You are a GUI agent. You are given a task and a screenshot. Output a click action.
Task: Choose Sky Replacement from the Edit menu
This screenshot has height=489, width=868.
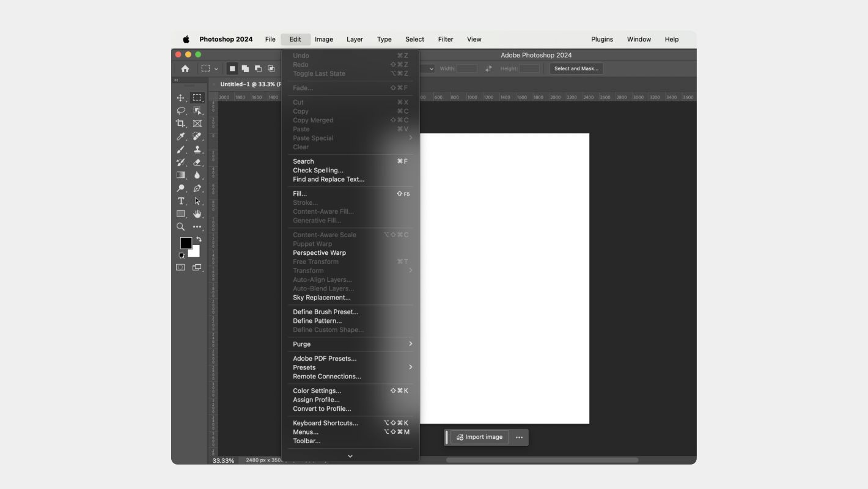point(322,297)
